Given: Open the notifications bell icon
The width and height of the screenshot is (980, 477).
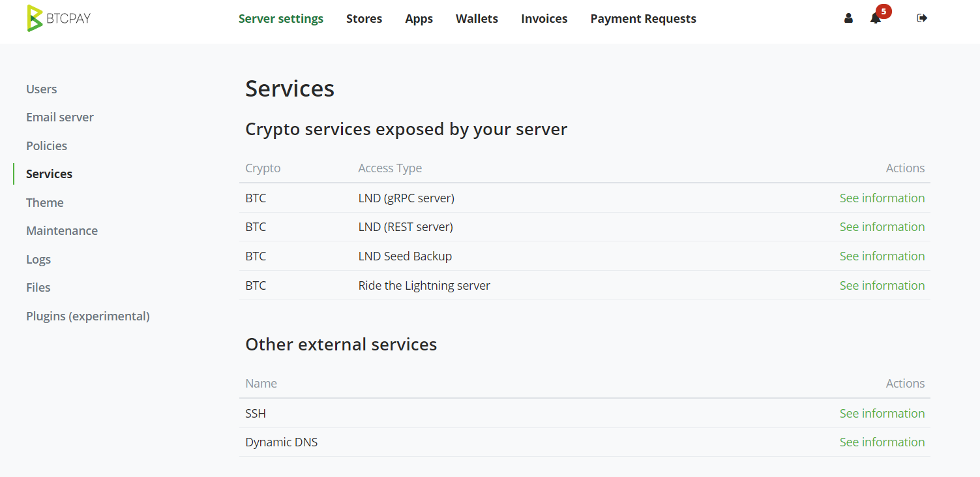Looking at the screenshot, I should pyautogui.click(x=875, y=18).
